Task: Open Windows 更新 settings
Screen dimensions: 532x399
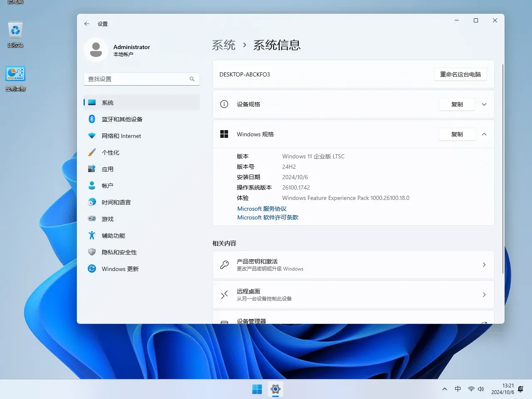Action: (120, 268)
